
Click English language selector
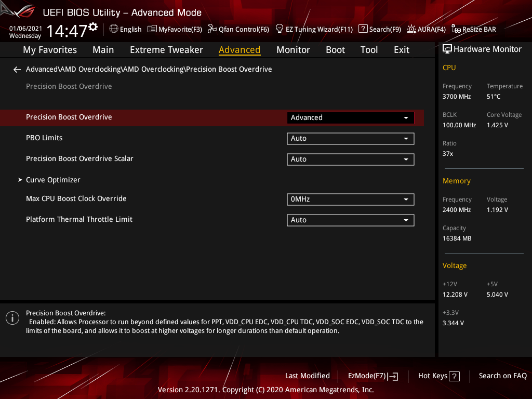[x=125, y=29]
